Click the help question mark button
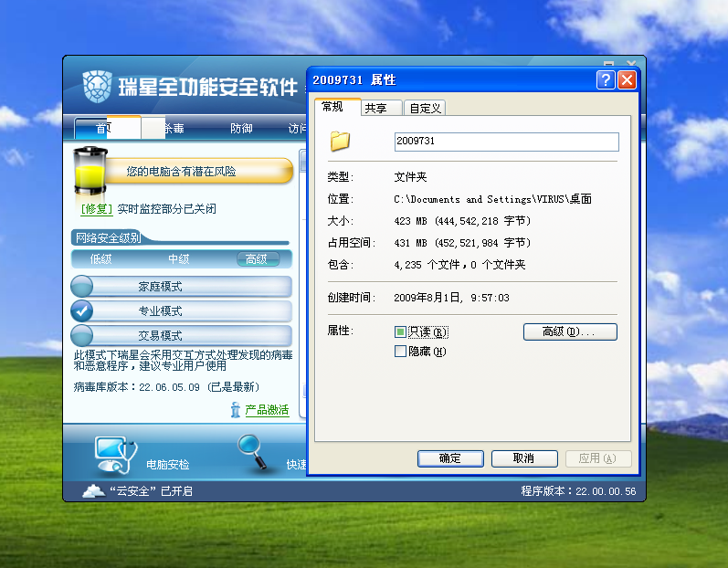The width and height of the screenshot is (728, 568). [606, 79]
